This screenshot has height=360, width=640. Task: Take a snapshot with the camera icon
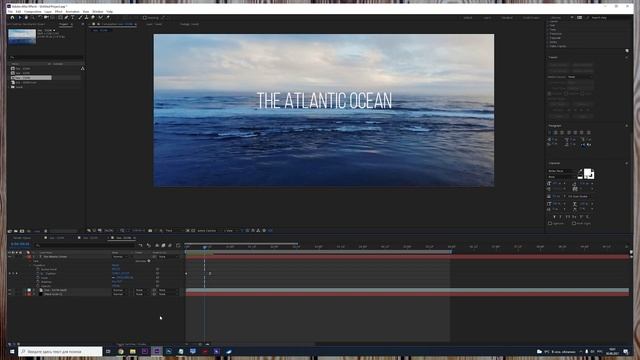click(150, 231)
